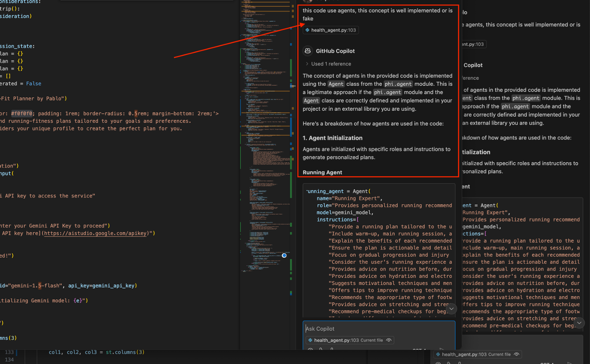The width and height of the screenshot is (590, 364).
Task: Click the #f0f0f0 color value in the code
Action: point(22,114)
